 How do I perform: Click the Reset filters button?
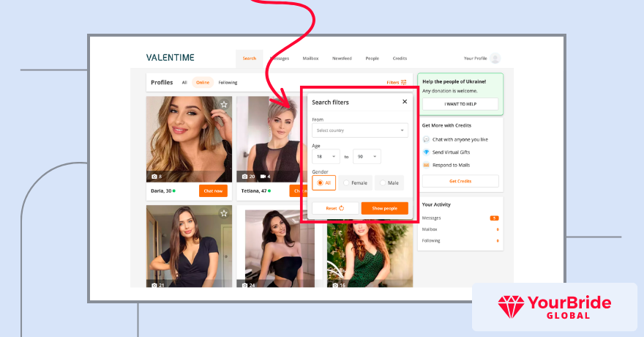click(x=335, y=208)
